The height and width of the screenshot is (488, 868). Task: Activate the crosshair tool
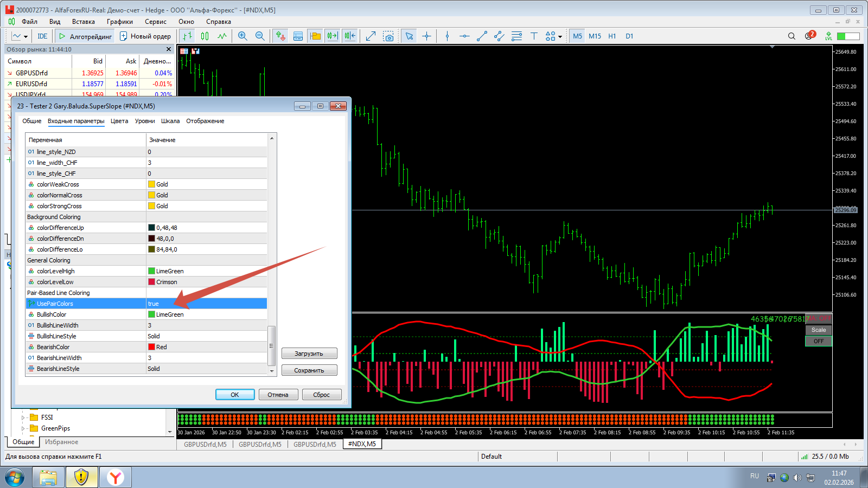tap(427, 36)
